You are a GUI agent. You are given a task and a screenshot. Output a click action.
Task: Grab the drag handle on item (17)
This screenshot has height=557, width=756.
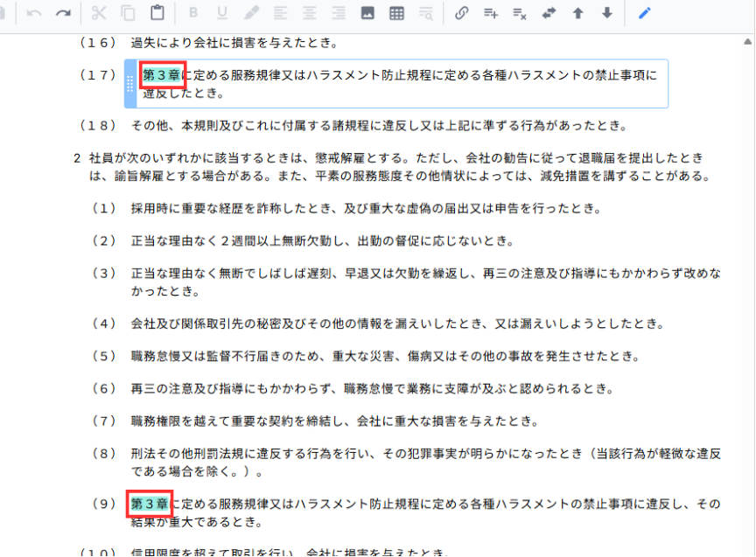click(x=130, y=84)
